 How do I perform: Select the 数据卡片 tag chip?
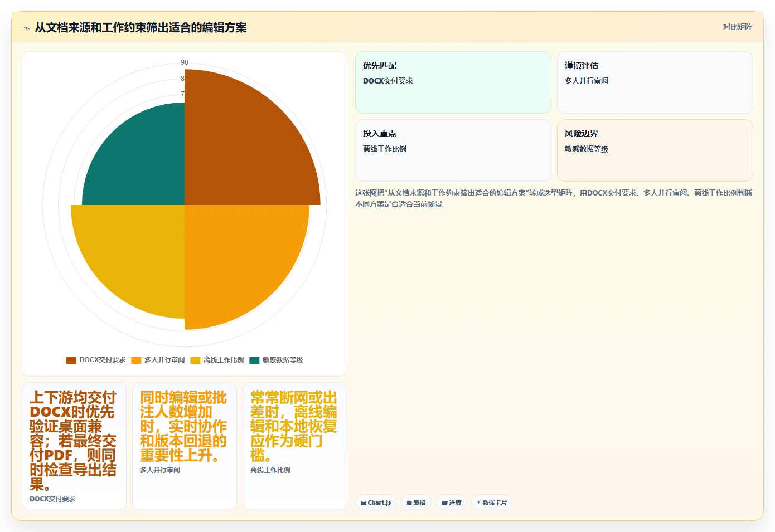[492, 502]
